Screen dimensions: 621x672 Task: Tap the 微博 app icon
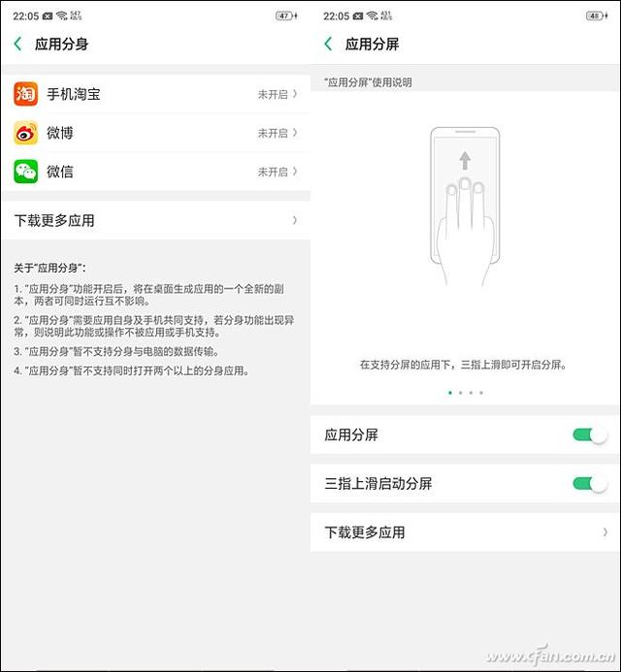click(x=26, y=133)
